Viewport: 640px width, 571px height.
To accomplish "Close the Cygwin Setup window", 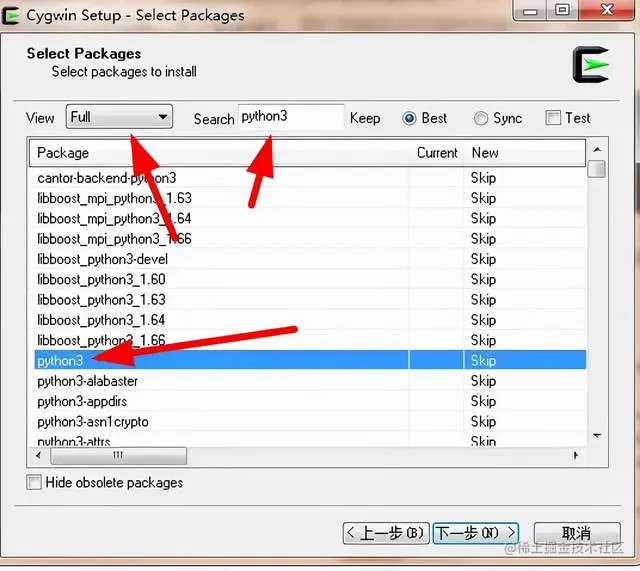I will tap(607, 10).
